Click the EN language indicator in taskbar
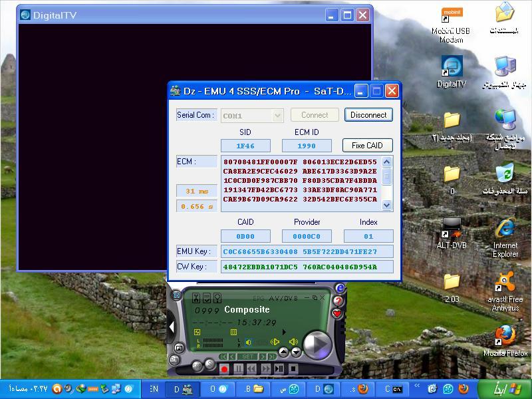532x399 pixels. pyautogui.click(x=154, y=389)
